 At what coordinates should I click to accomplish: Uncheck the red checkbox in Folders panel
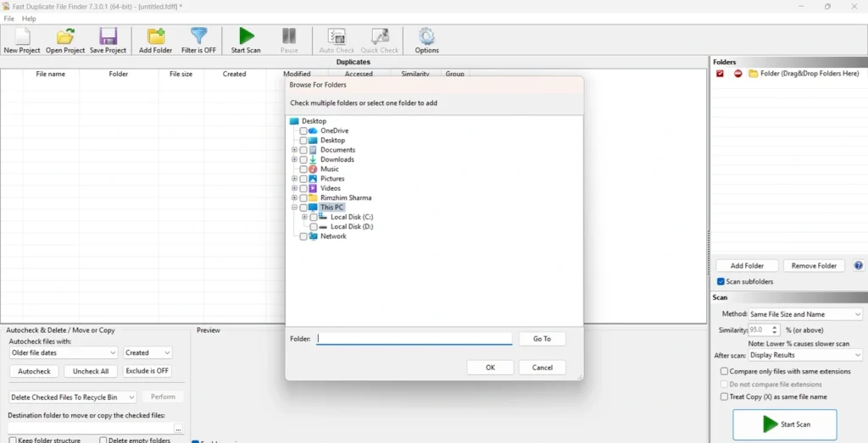pos(720,74)
